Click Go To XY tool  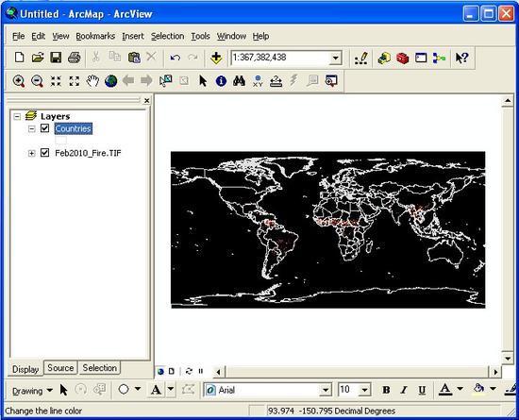pos(258,81)
